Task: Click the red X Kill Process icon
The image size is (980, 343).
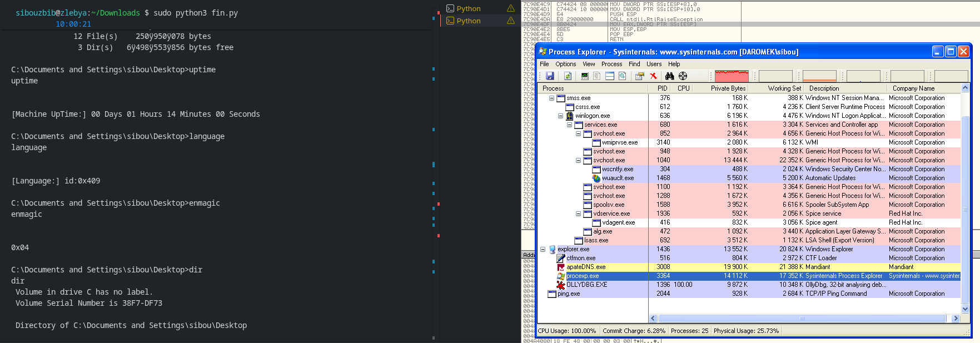Action: click(653, 76)
